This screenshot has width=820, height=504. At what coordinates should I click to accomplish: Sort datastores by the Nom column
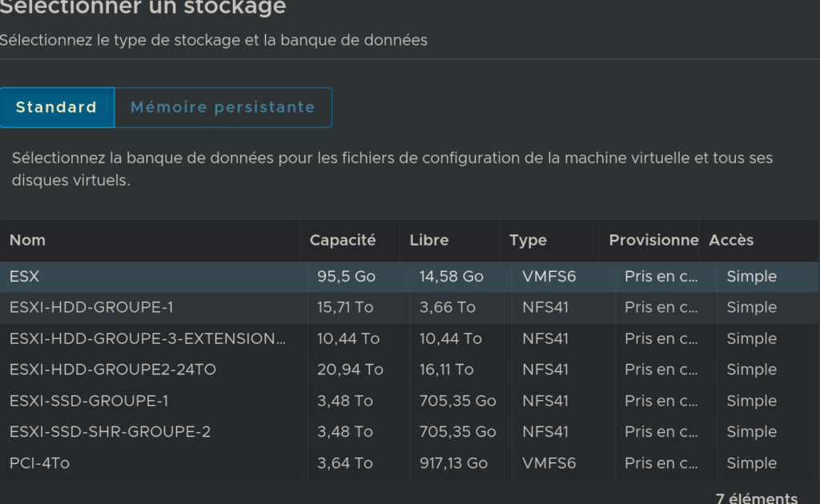pyautogui.click(x=27, y=240)
